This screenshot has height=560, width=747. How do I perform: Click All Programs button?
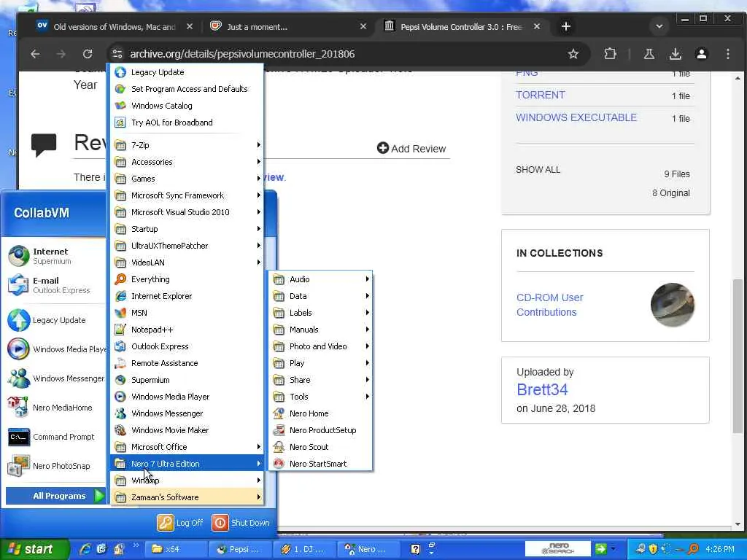pyautogui.click(x=55, y=496)
